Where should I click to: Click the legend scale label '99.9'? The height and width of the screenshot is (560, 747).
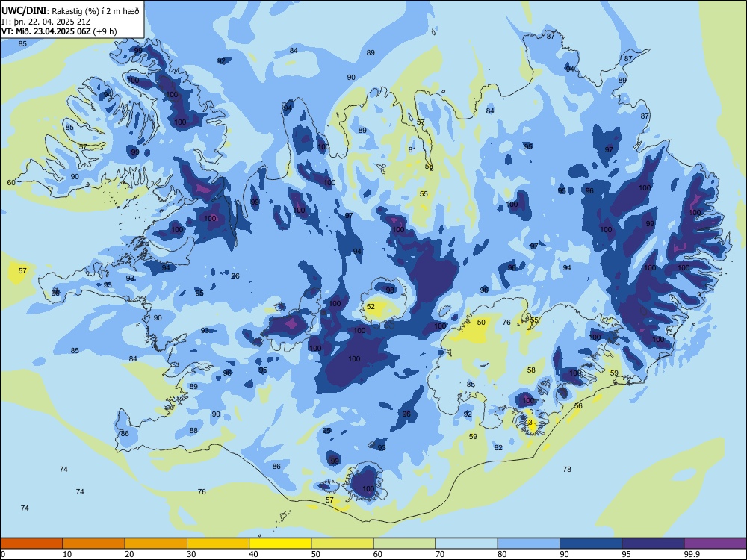point(691,554)
